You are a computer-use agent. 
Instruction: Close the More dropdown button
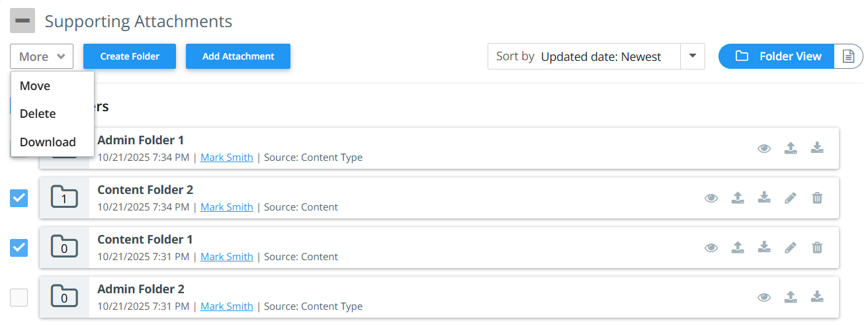tap(42, 57)
